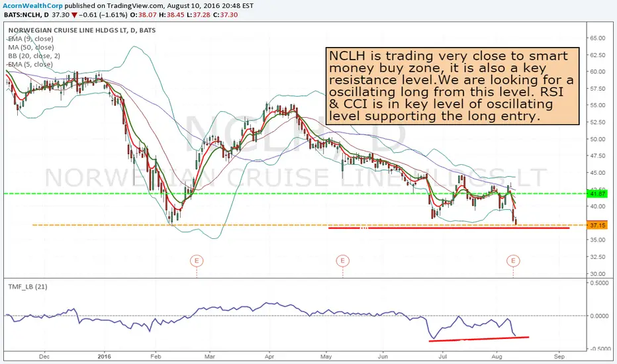This screenshot has width=617, height=364.
Task: Select the green 41.87 price label
Action: 597,194
